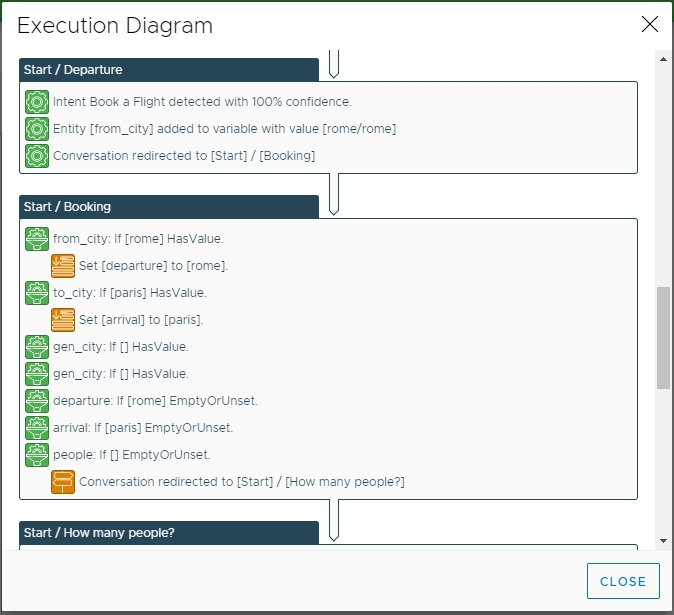Click the scrollbar down arrow
This screenshot has width=674, height=615.
(x=663, y=541)
